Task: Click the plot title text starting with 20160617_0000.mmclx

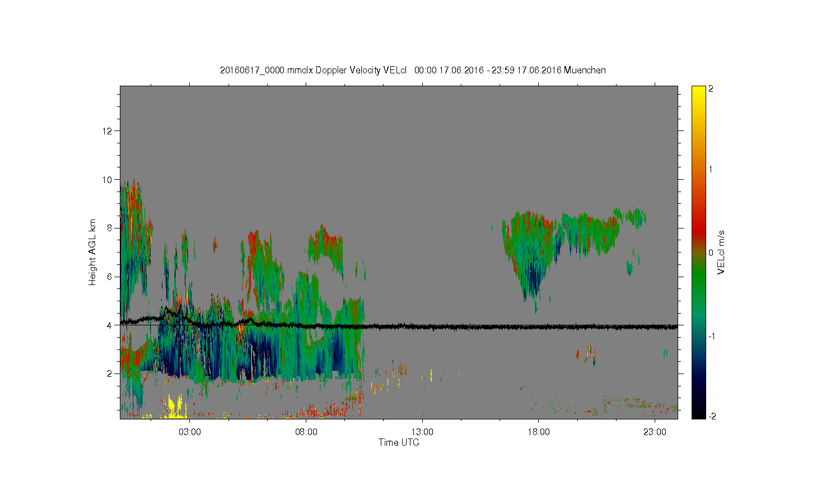Action: point(413,70)
